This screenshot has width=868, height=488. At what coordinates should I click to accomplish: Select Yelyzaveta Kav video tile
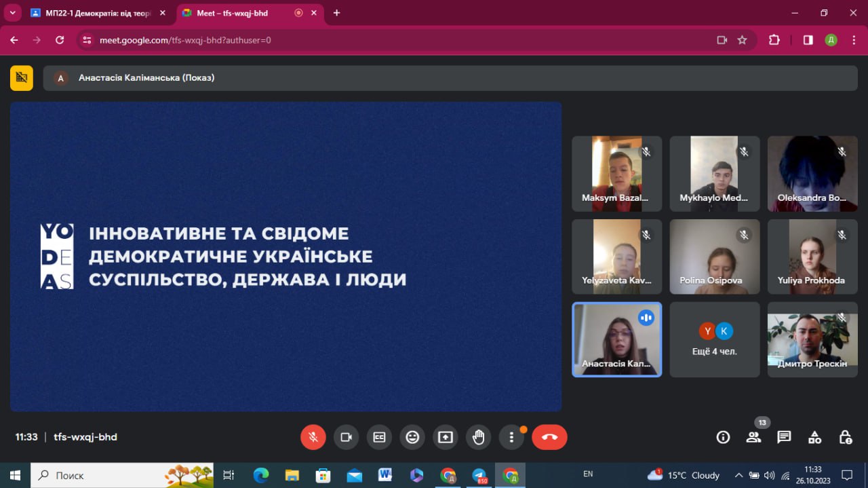tap(616, 257)
